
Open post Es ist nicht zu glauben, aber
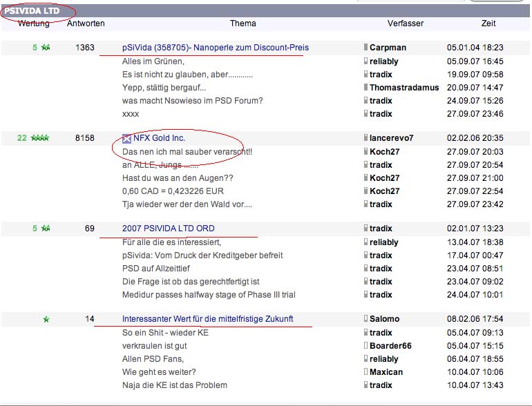click(x=187, y=75)
